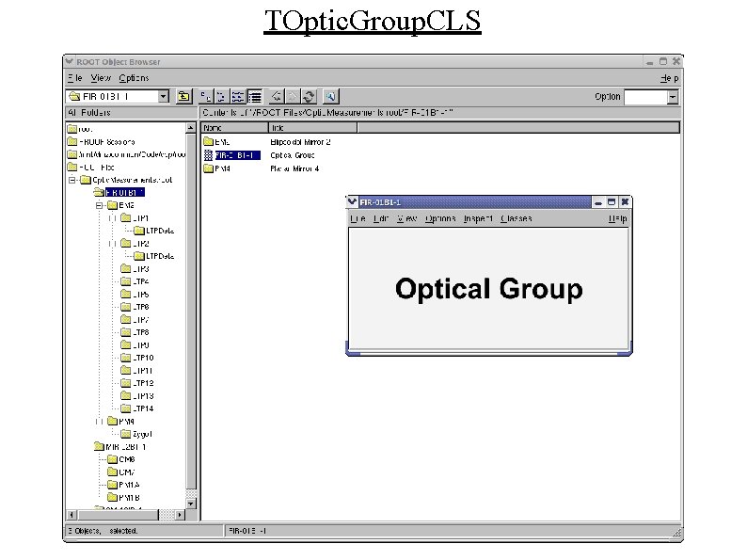Select first LTPData item under LTP1
Viewport: 747px width, 560px height.
coord(160,231)
